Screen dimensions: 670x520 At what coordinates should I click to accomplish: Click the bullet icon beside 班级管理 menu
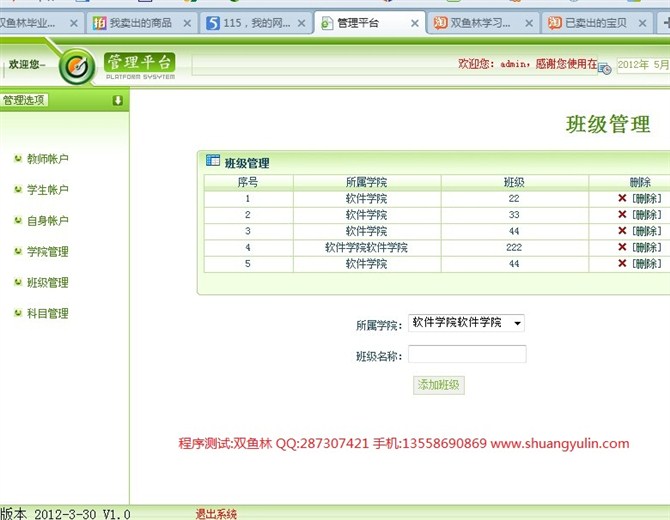click(x=18, y=282)
